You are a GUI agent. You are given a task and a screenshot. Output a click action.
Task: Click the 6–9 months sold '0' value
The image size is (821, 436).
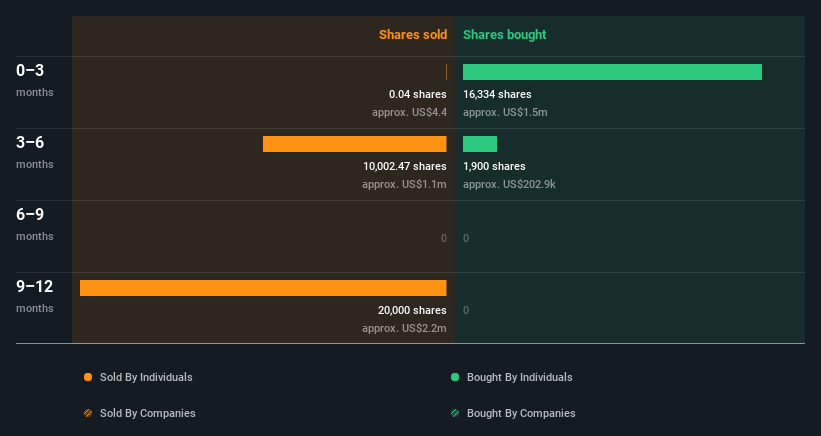443,238
